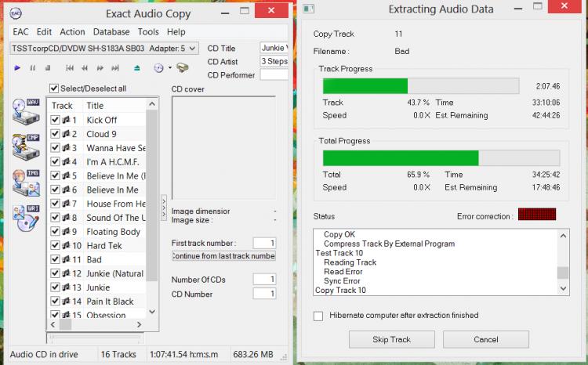Click track list horizontal scroll left arrow
Screen dimensions: 588x365
pyautogui.click(x=53, y=324)
